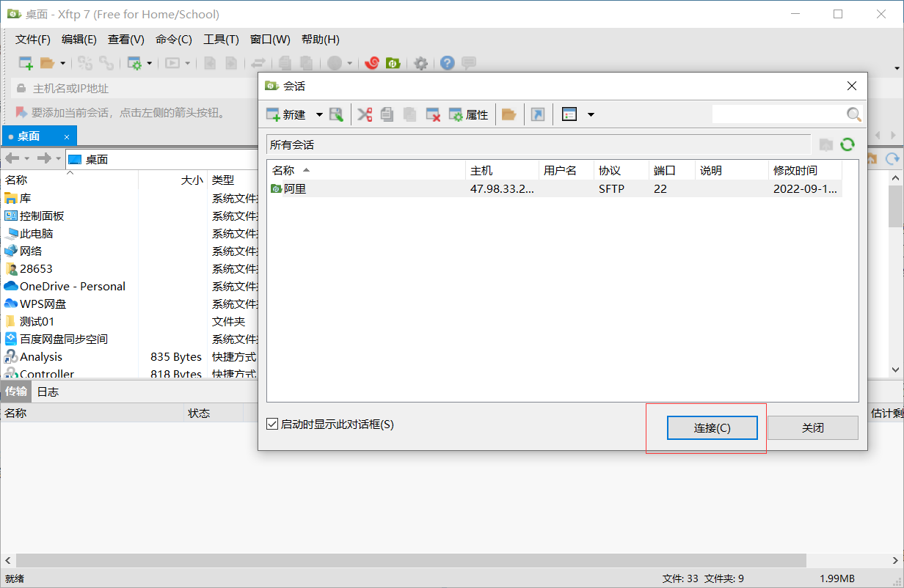Open the 帮助(H) menu
Viewport: 904px width, 588px height.
pyautogui.click(x=321, y=40)
